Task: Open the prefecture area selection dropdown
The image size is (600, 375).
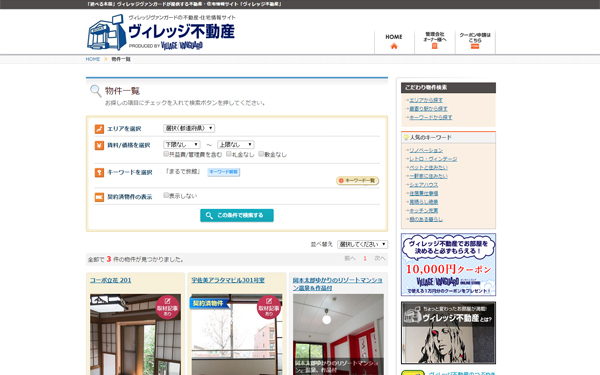Action: click(189, 128)
